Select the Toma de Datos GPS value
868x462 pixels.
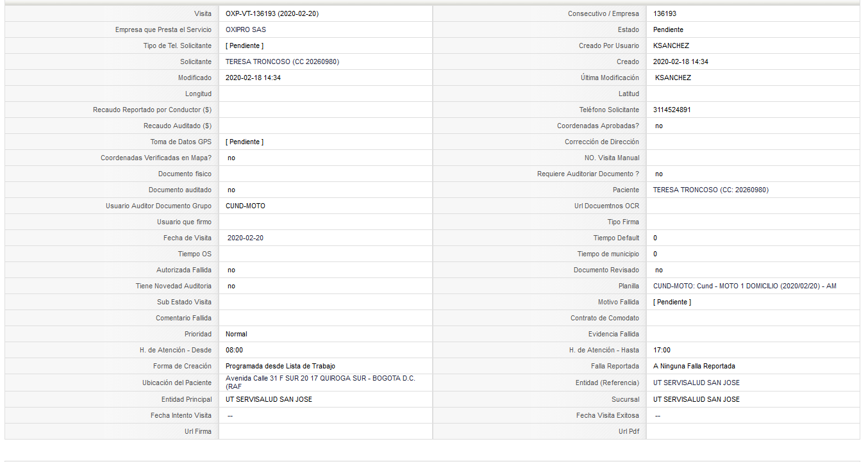tap(244, 142)
